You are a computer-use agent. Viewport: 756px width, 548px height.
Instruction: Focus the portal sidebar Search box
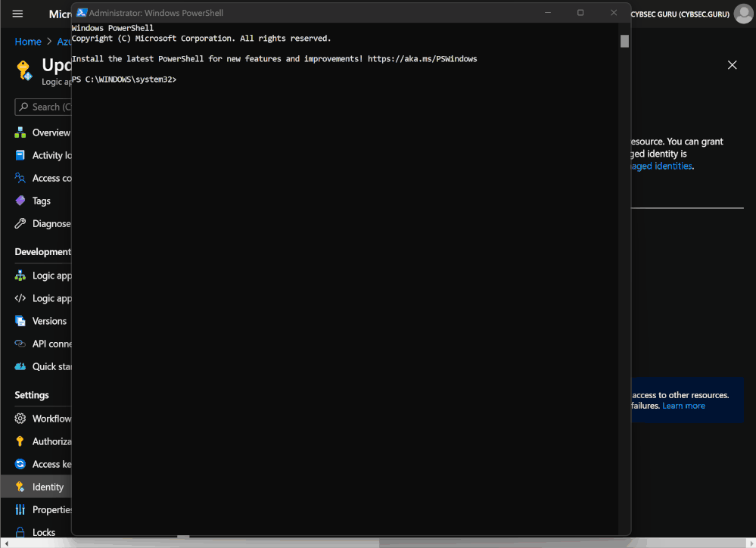[43, 107]
